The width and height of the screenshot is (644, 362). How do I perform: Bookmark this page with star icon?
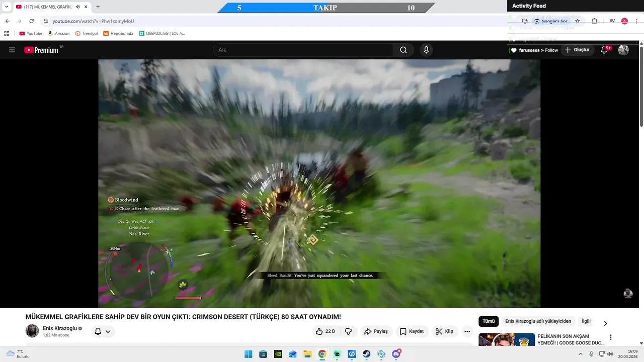578,21
